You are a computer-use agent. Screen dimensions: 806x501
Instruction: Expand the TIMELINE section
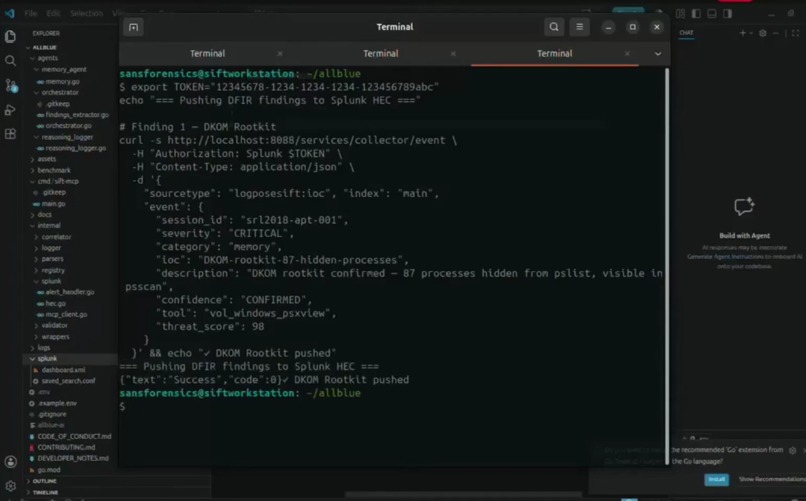click(x=45, y=492)
